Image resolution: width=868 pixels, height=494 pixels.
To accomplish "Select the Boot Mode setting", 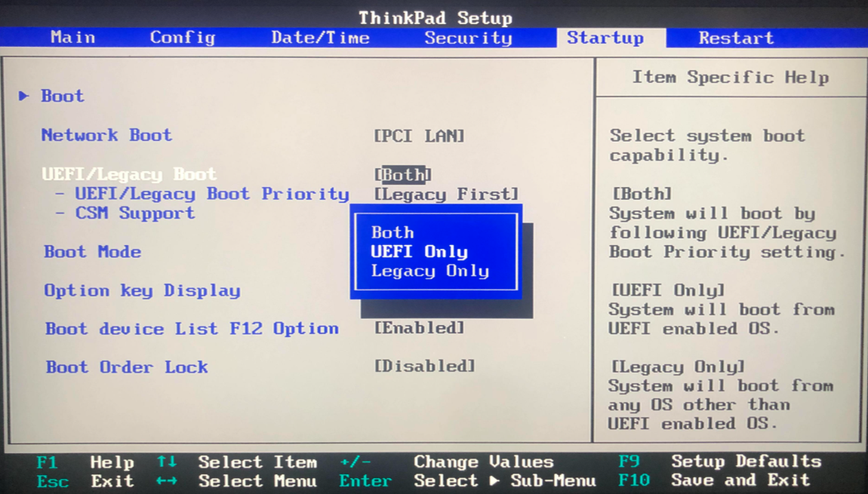I will [92, 252].
